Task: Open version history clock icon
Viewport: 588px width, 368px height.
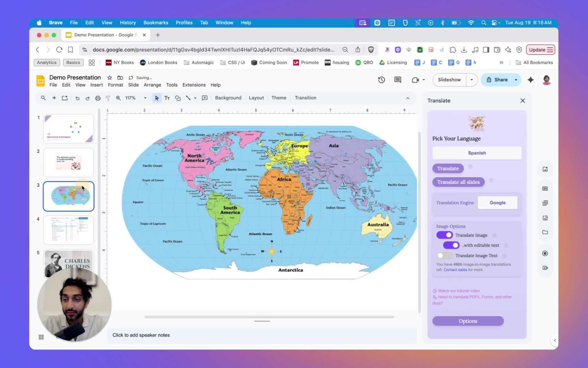Action: [x=381, y=80]
